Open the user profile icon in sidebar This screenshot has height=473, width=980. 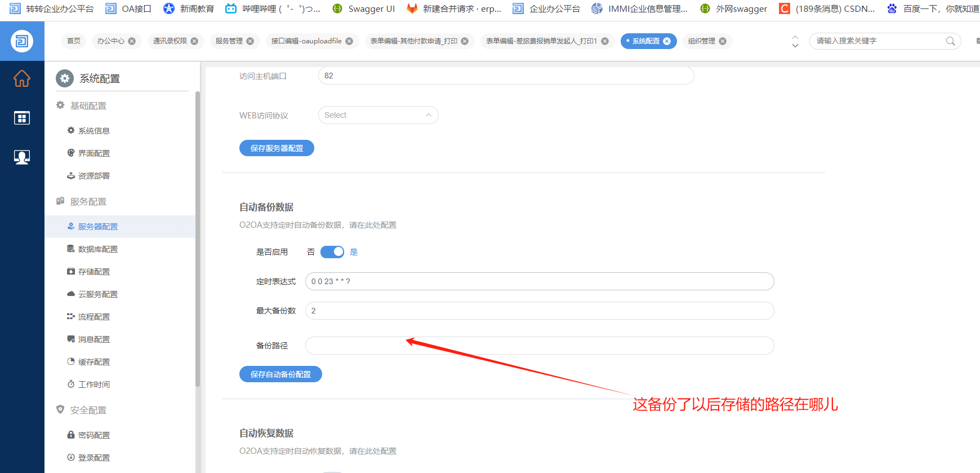(22, 157)
